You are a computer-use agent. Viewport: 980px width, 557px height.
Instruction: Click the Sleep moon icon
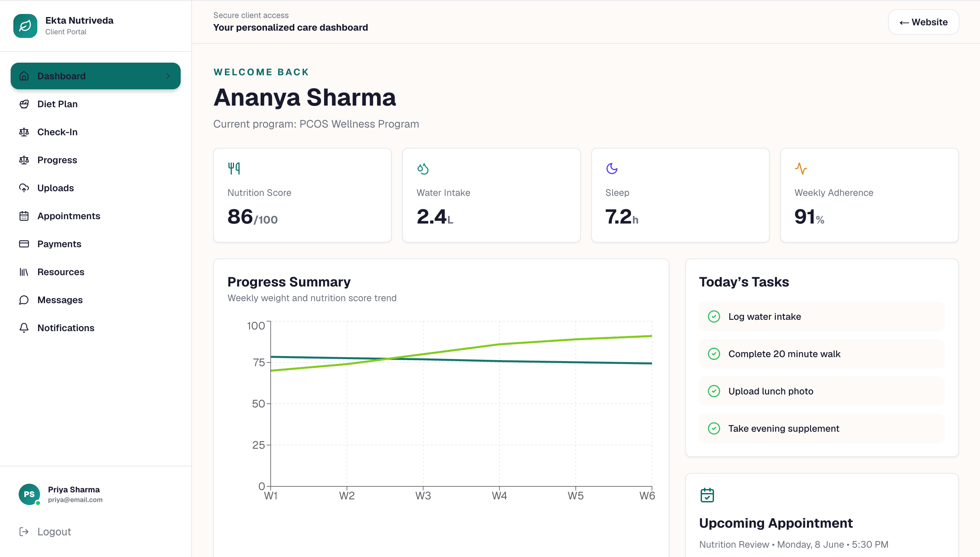(x=612, y=168)
